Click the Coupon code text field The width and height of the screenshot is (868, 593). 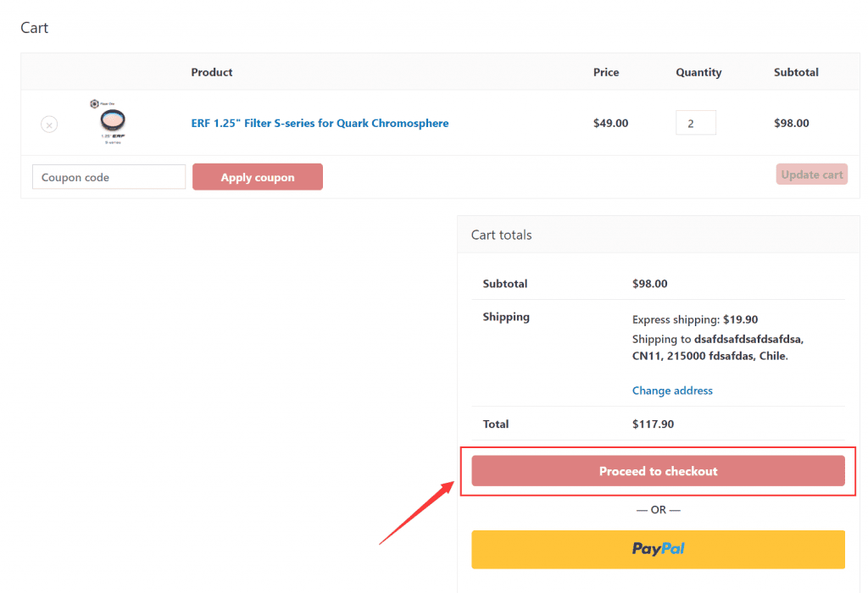(108, 177)
